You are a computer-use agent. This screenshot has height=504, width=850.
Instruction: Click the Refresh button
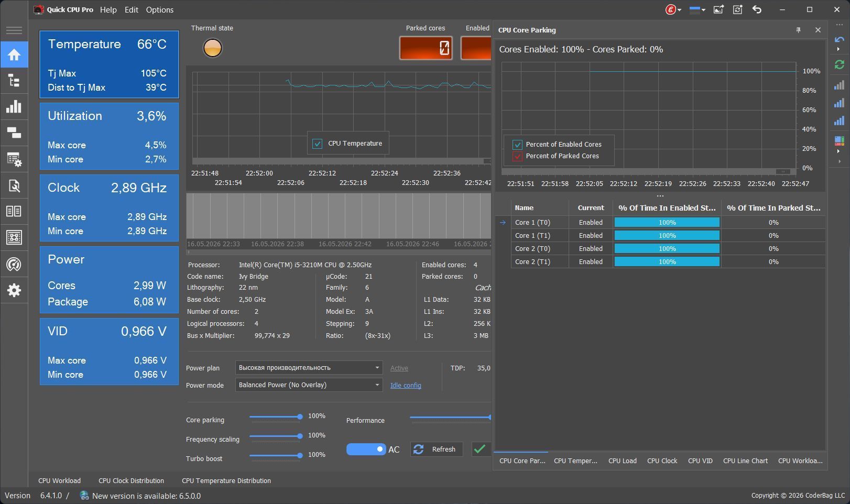[x=437, y=449]
